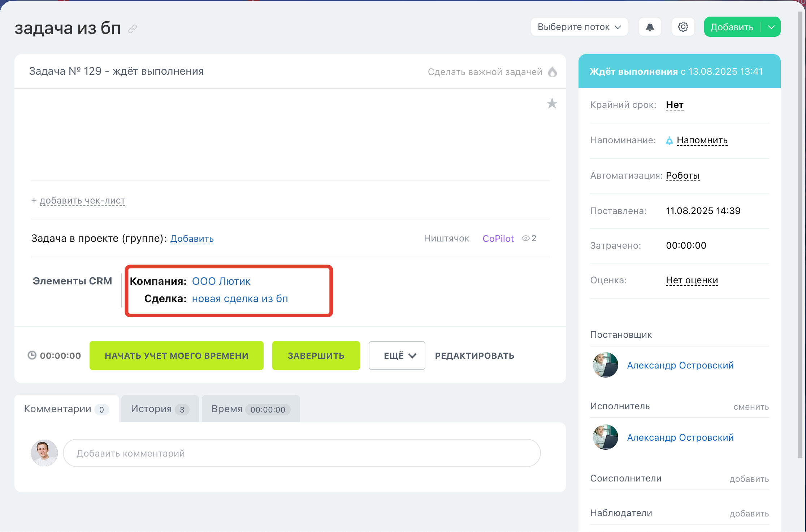806x532 pixels.
Task: Expand the ЕЩЁ dropdown menu
Action: [x=397, y=356]
